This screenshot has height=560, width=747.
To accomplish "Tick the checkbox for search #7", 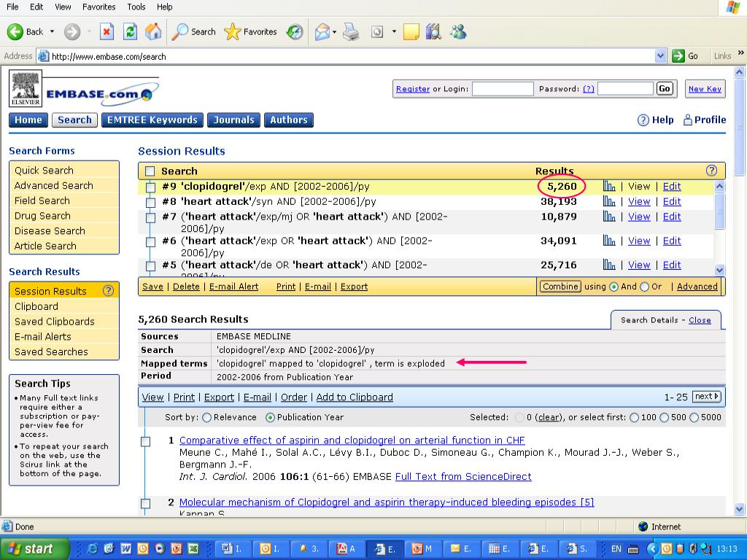I will pos(150,217).
